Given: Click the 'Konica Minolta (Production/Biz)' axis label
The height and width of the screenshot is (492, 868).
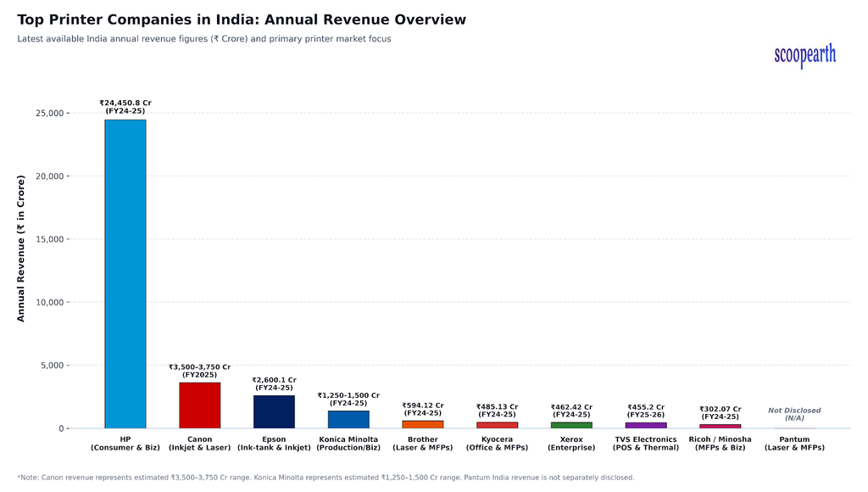Looking at the screenshot, I should point(348,444).
